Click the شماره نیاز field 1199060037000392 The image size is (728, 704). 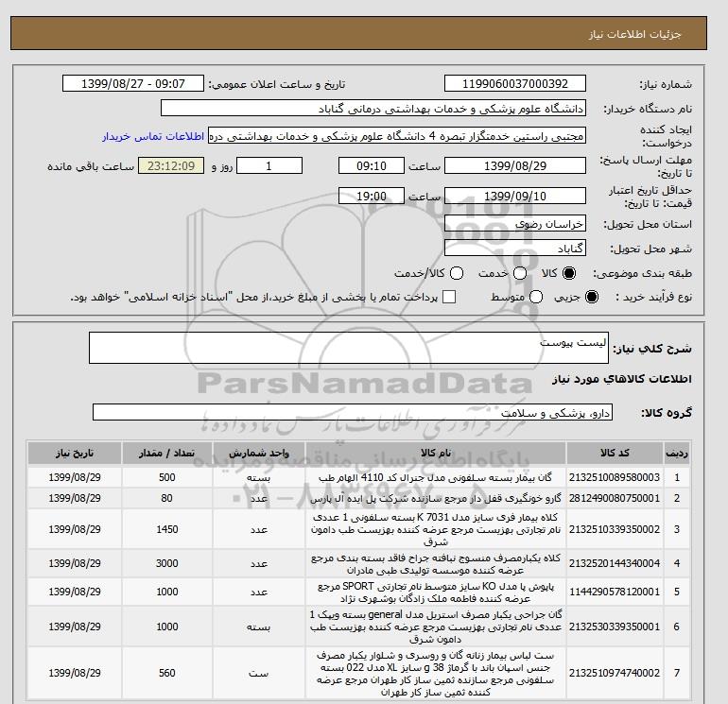click(x=515, y=83)
